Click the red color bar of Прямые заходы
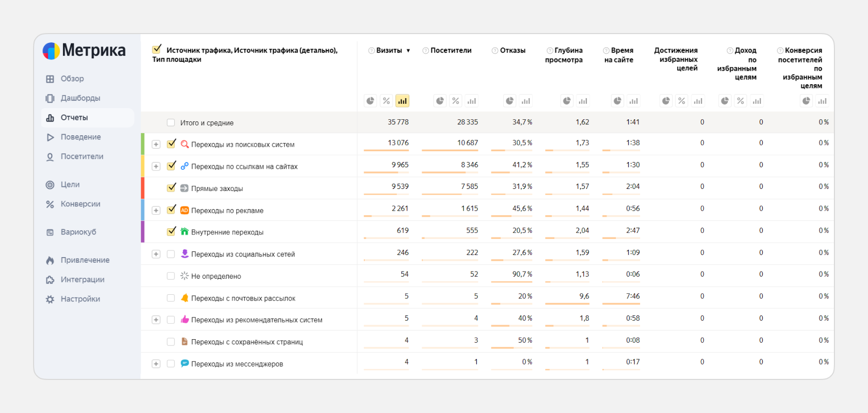This screenshot has height=413, width=868. pos(143,188)
